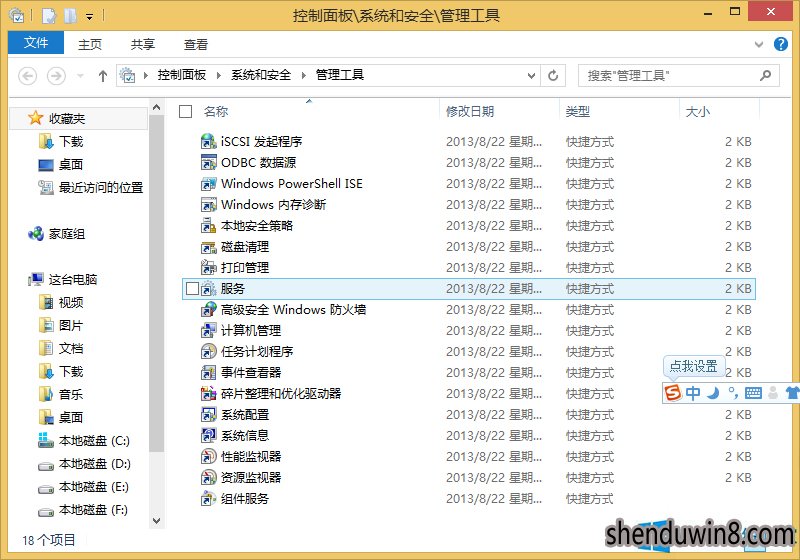Select the 系统配置 icon
800x560 pixels.
coord(208,415)
